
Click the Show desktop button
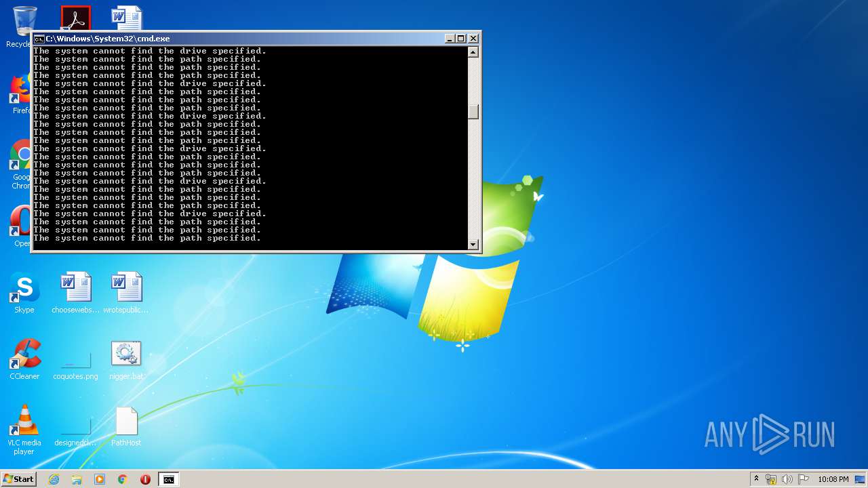tap(861, 479)
